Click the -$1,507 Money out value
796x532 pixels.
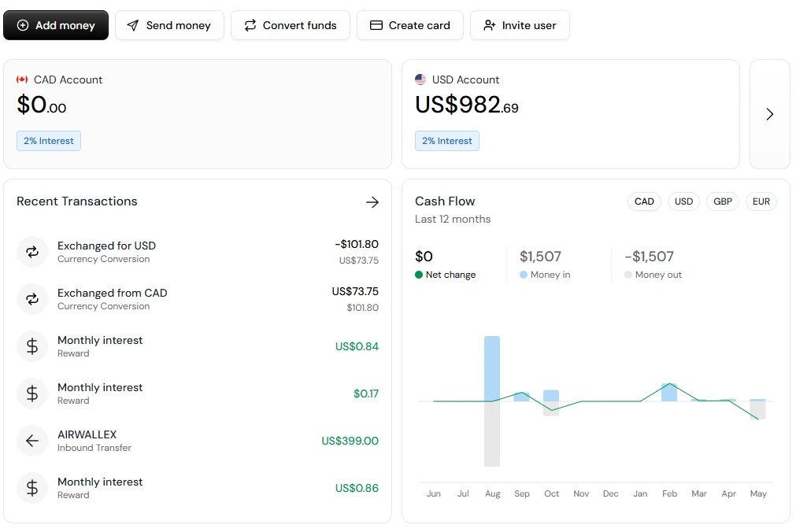650,257
